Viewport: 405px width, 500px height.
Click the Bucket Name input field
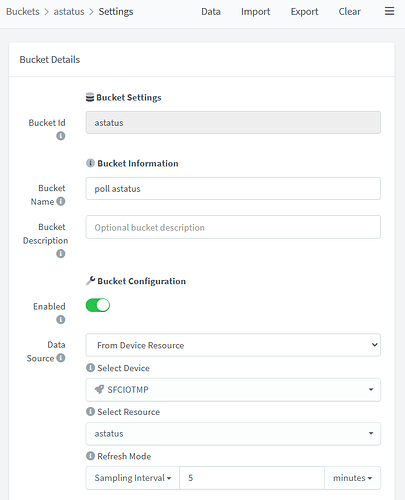click(x=233, y=189)
